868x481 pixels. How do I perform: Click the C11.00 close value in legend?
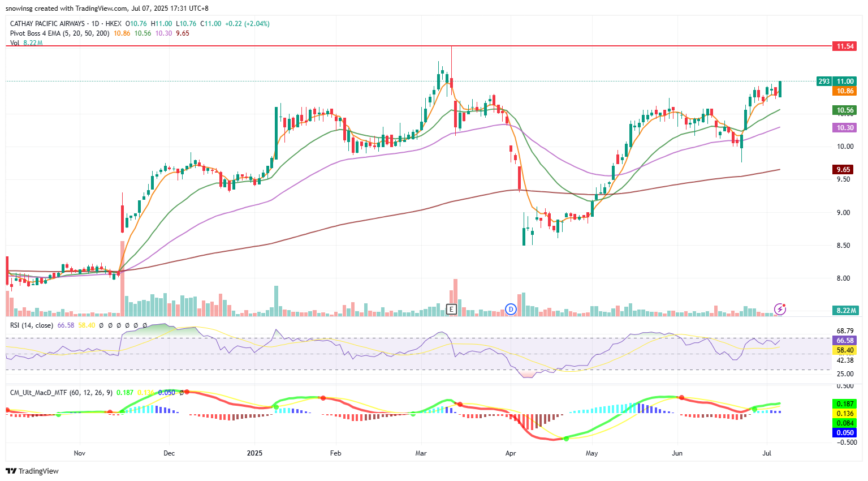pos(211,24)
